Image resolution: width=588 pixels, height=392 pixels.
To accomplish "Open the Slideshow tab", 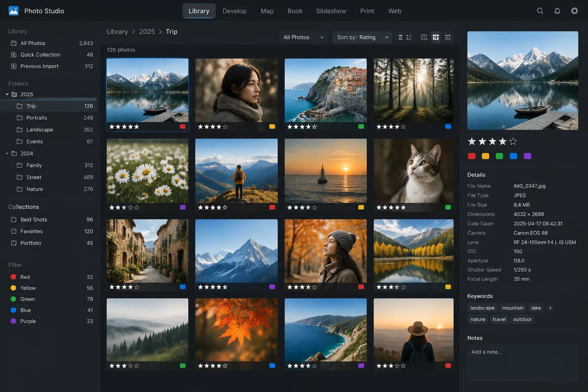I will point(331,11).
